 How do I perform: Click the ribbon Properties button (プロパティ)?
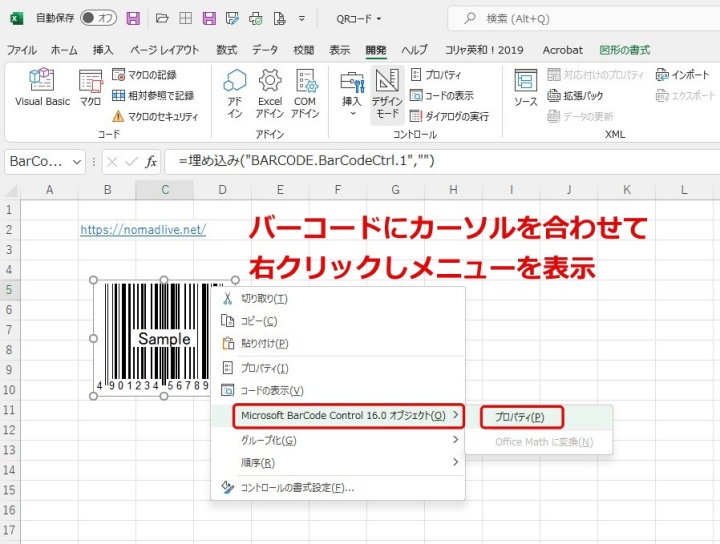(436, 75)
